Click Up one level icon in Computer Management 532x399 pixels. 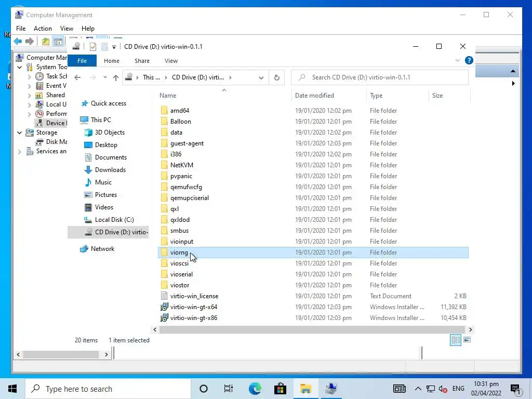[46, 42]
